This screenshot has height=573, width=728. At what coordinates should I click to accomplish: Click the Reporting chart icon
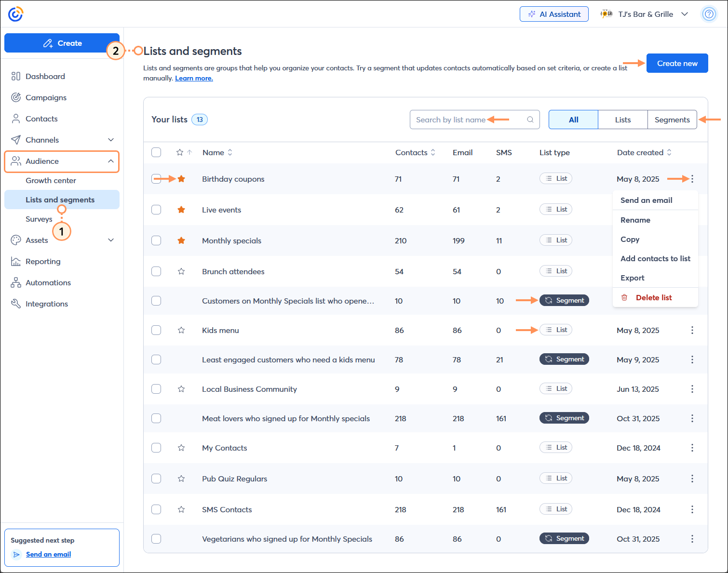16,261
